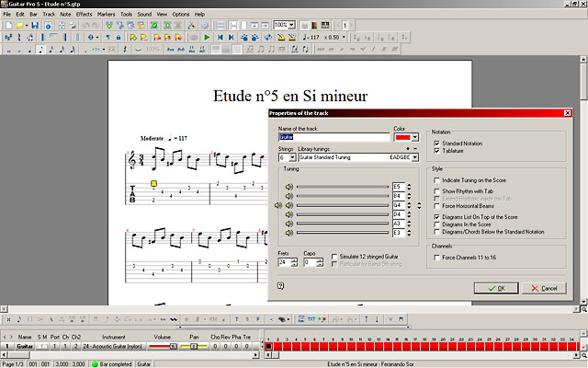
Task: Click the tie note arc icon
Action: tap(139, 49)
